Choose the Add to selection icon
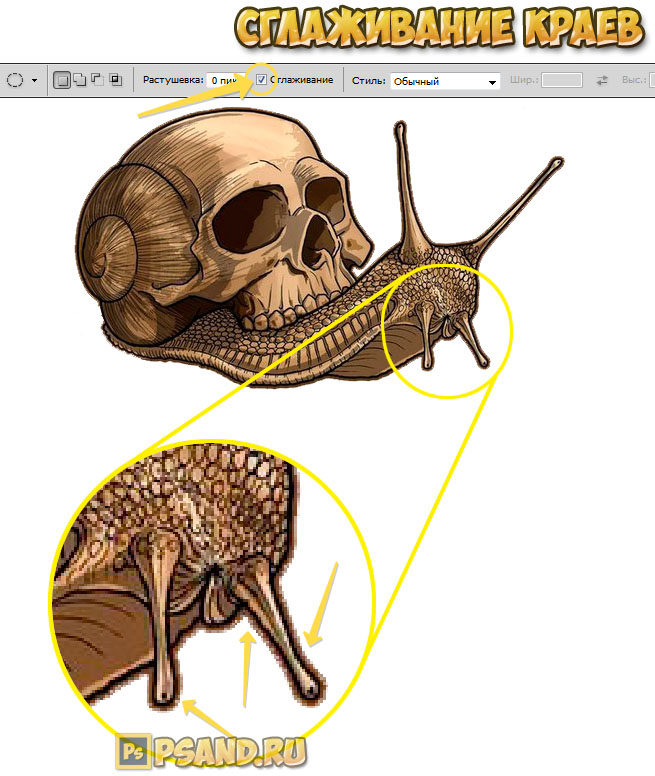 coord(79,80)
